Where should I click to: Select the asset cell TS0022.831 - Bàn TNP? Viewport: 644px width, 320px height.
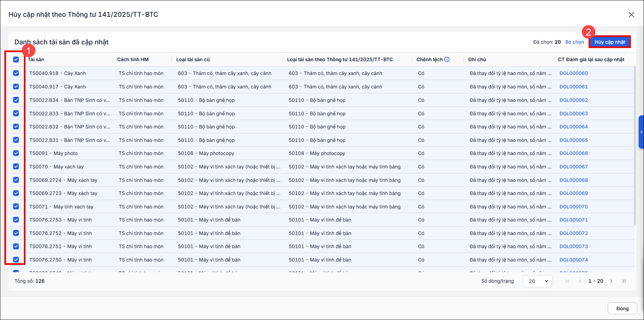point(70,140)
